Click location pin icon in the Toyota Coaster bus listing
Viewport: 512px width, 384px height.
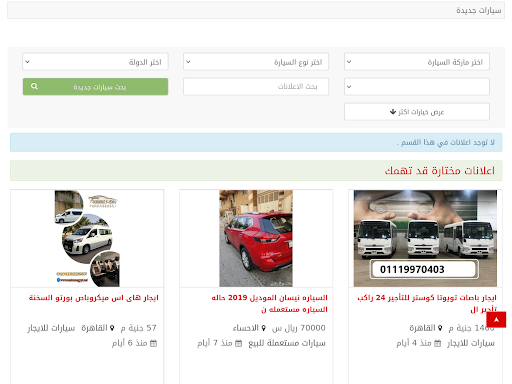click(440, 328)
